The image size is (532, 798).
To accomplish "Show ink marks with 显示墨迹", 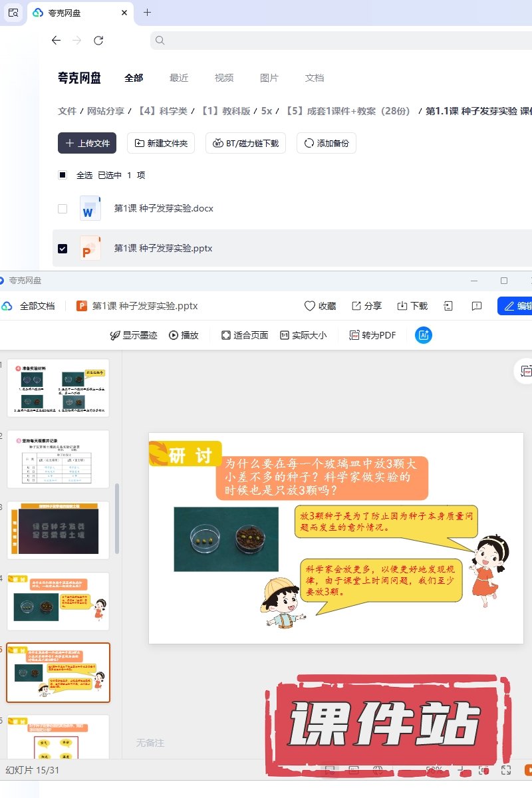I will pyautogui.click(x=134, y=335).
